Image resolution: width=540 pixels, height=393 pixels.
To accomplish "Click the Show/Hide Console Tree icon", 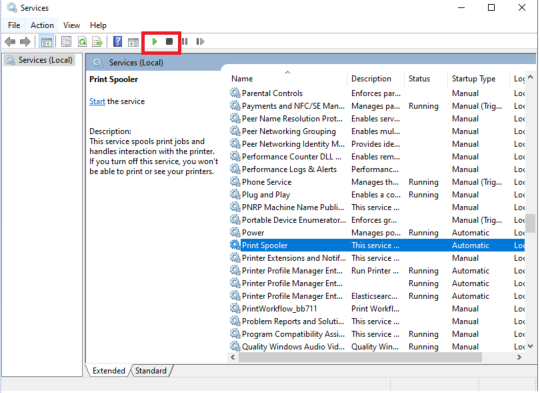I will click(x=46, y=42).
